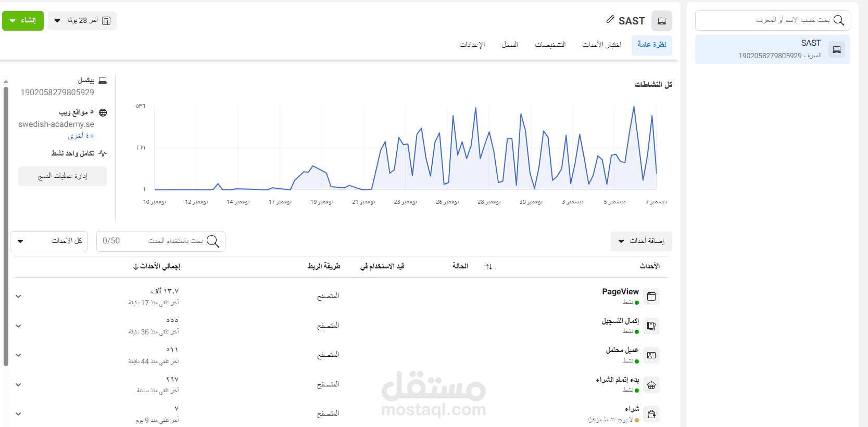Click the lead event contact card icon
The image size is (868, 427).
(x=651, y=355)
